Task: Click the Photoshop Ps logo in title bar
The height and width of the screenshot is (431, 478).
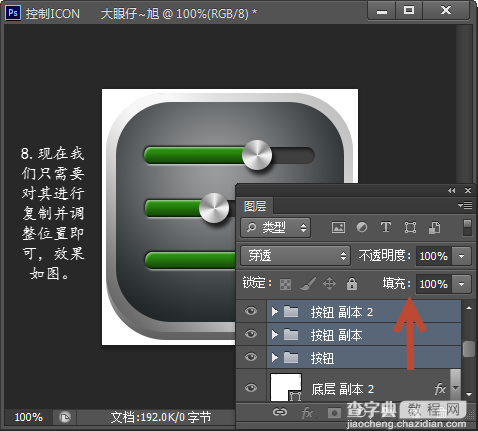Action: 13,13
